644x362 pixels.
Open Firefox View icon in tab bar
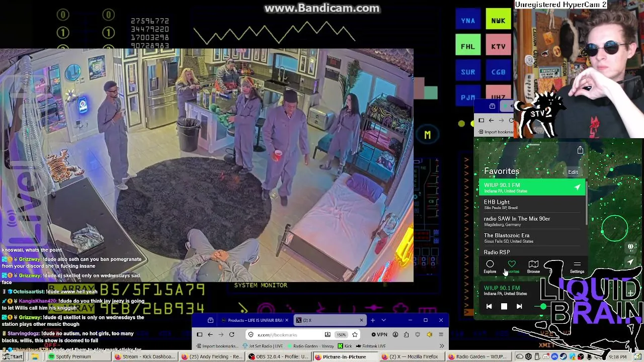click(x=211, y=320)
